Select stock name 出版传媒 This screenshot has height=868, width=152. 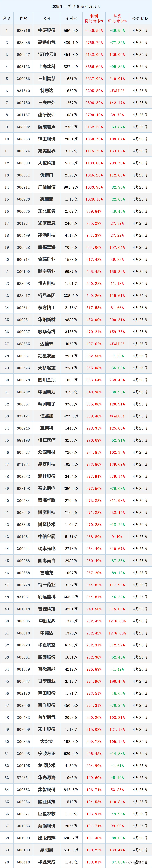47,838
